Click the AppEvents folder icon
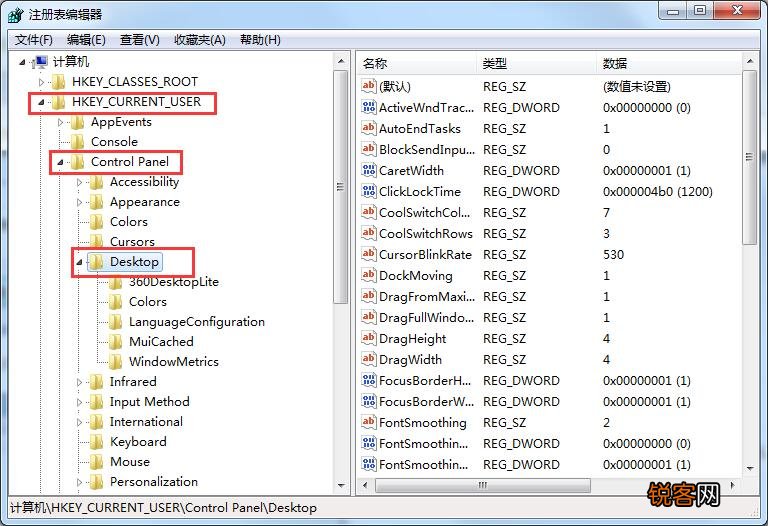 [77, 122]
